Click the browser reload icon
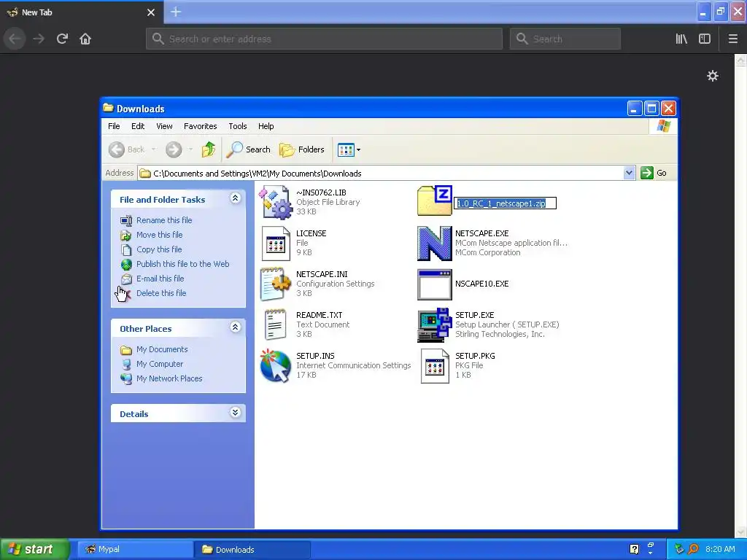The width and height of the screenshot is (747, 560). (62, 39)
